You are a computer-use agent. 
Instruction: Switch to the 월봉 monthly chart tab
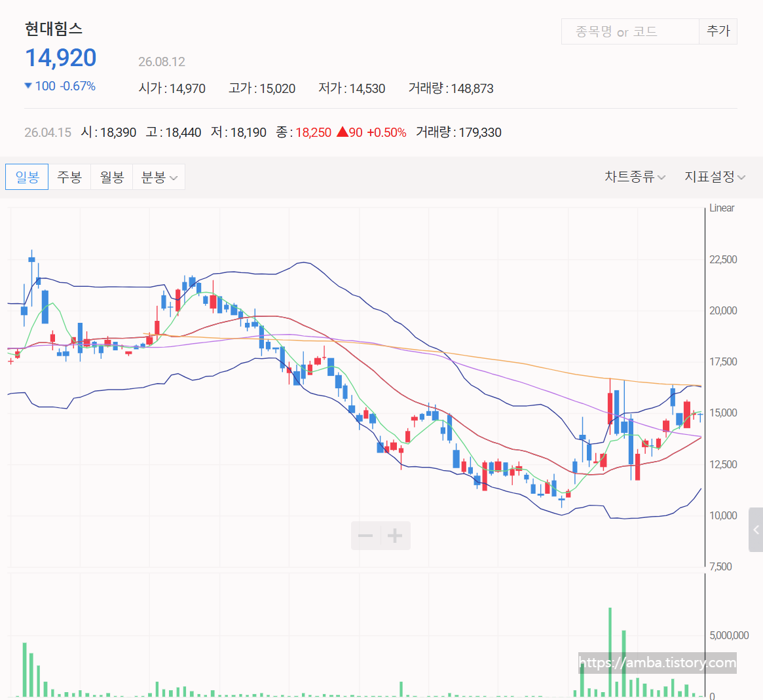[x=111, y=177]
